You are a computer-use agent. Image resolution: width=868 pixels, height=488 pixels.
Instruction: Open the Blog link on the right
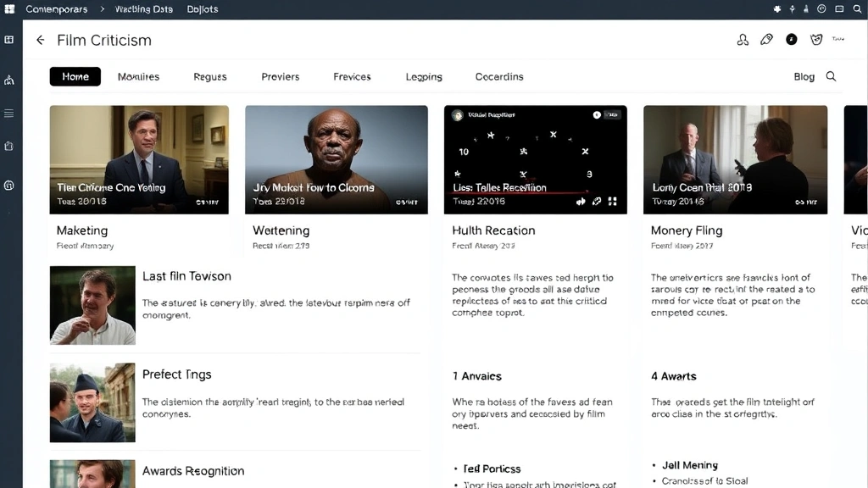804,76
